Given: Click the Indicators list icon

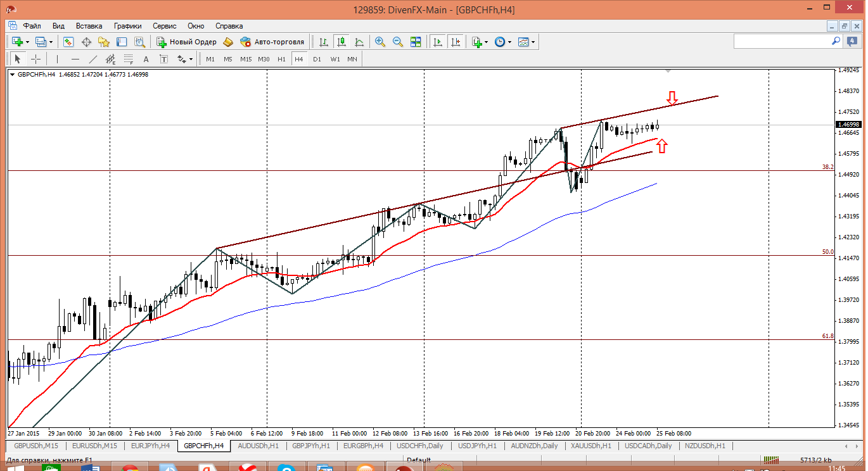Looking at the screenshot, I should click(x=477, y=42).
